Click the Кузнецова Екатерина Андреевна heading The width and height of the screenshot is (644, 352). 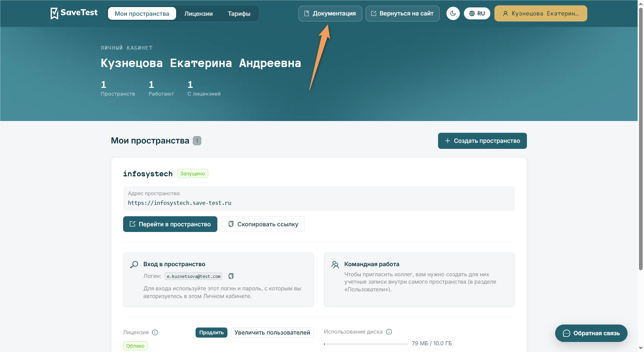(x=201, y=63)
